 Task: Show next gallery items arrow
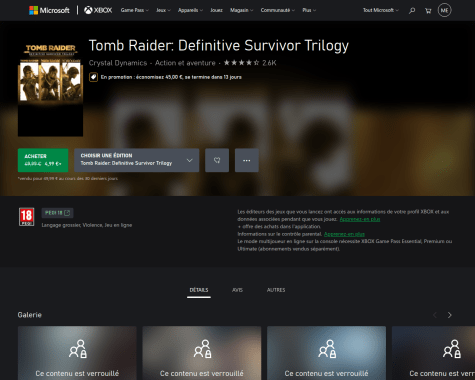[449, 315]
